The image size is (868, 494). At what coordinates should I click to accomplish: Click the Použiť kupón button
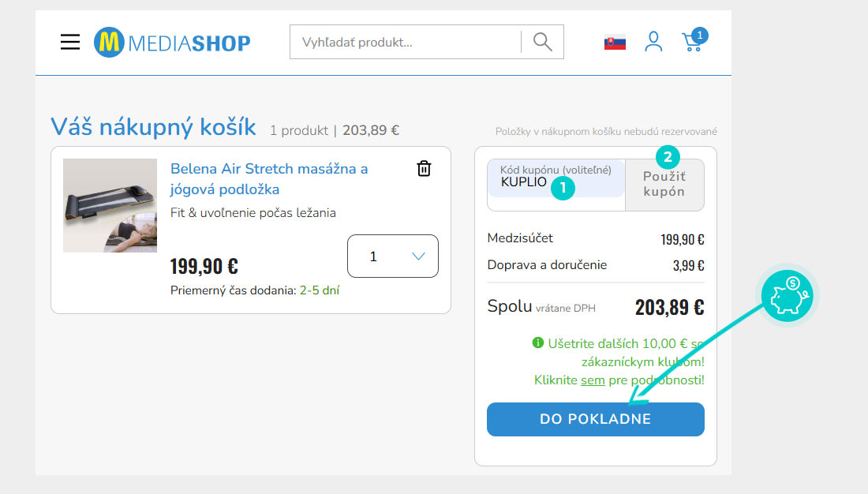[664, 185]
